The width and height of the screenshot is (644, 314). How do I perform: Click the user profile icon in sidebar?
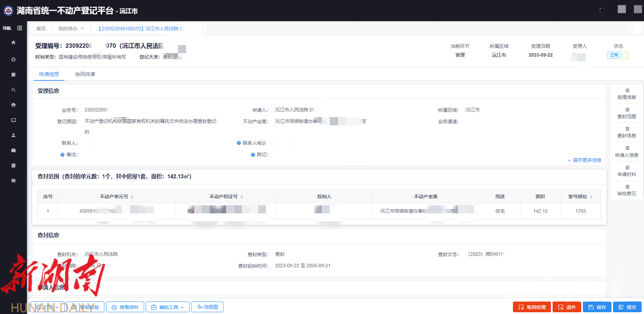click(x=13, y=135)
